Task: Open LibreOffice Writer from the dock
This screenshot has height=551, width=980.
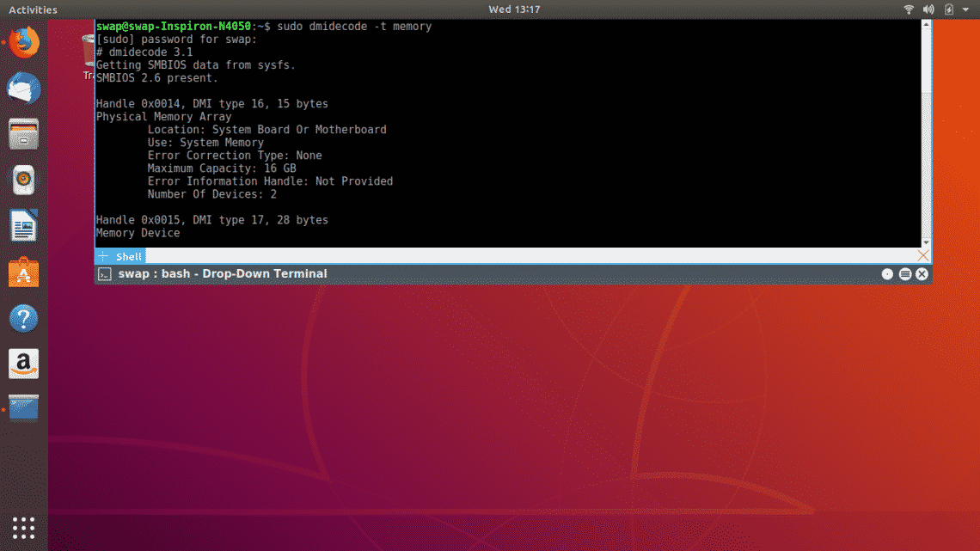Action: [x=23, y=225]
